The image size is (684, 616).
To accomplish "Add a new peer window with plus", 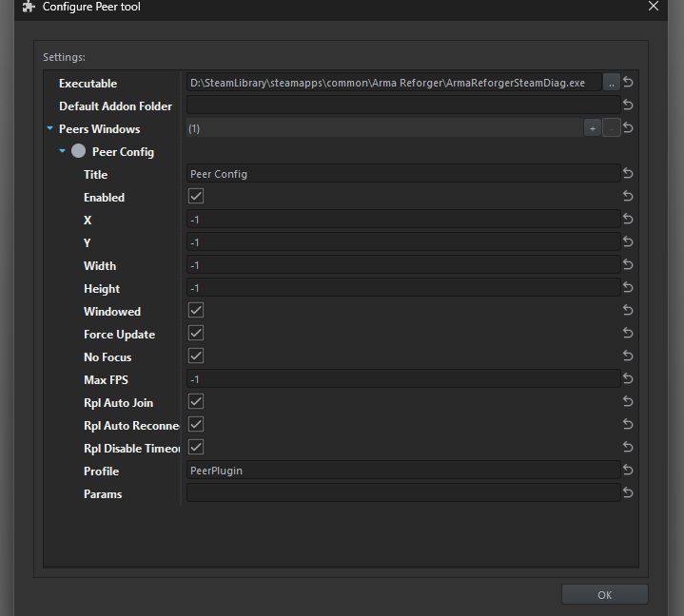I will [593, 128].
